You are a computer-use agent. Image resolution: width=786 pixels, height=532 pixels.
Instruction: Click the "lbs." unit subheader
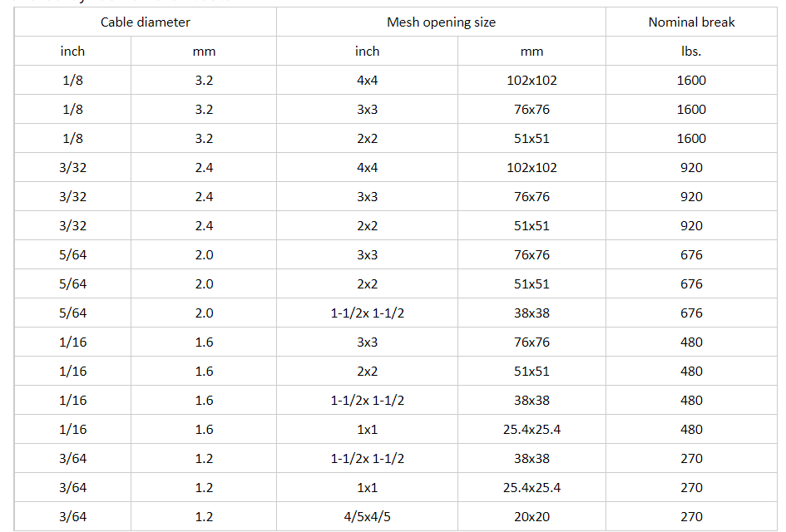[x=691, y=52]
